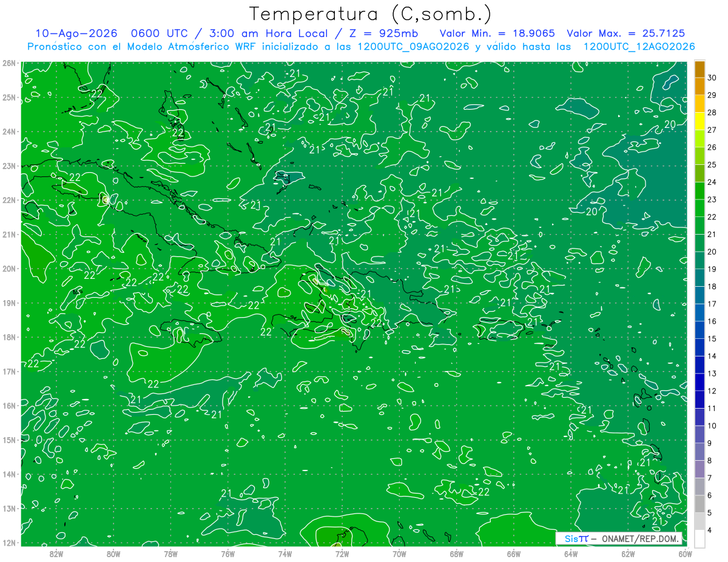Image resolution: width=728 pixels, height=562 pixels.
Task: Click the "15N" latitude axis label
Action: coord(9,440)
